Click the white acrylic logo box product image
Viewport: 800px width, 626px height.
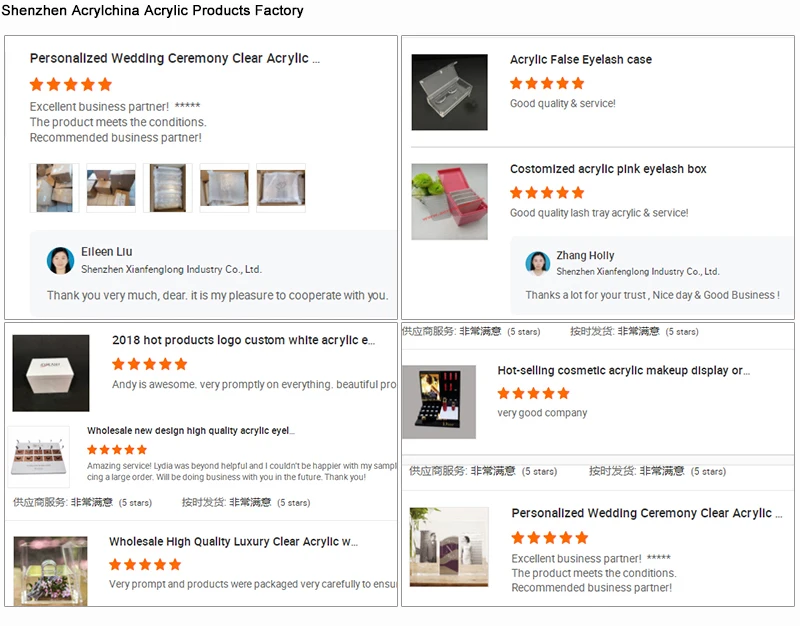[x=51, y=373]
